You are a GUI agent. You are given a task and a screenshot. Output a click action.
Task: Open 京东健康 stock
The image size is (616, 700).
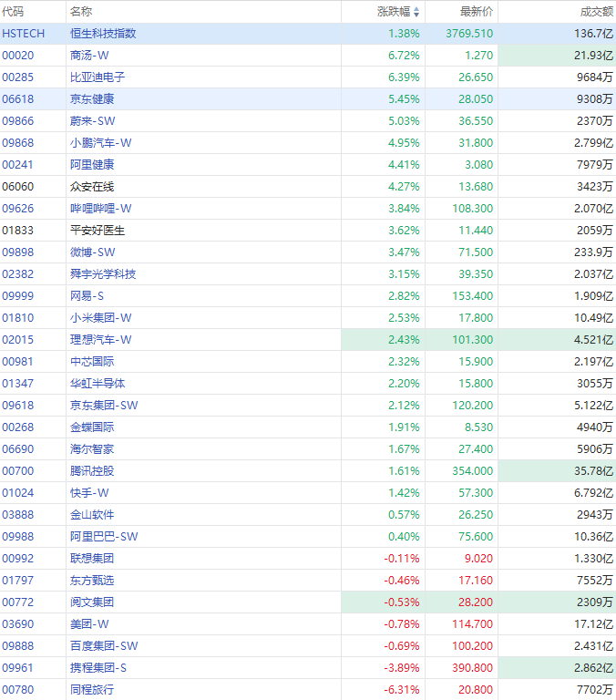(92, 99)
